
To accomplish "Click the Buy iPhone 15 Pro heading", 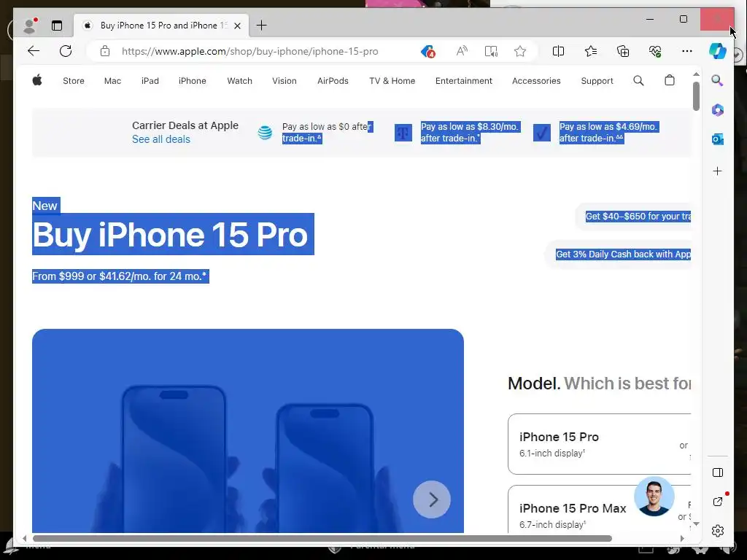I will pyautogui.click(x=170, y=234).
